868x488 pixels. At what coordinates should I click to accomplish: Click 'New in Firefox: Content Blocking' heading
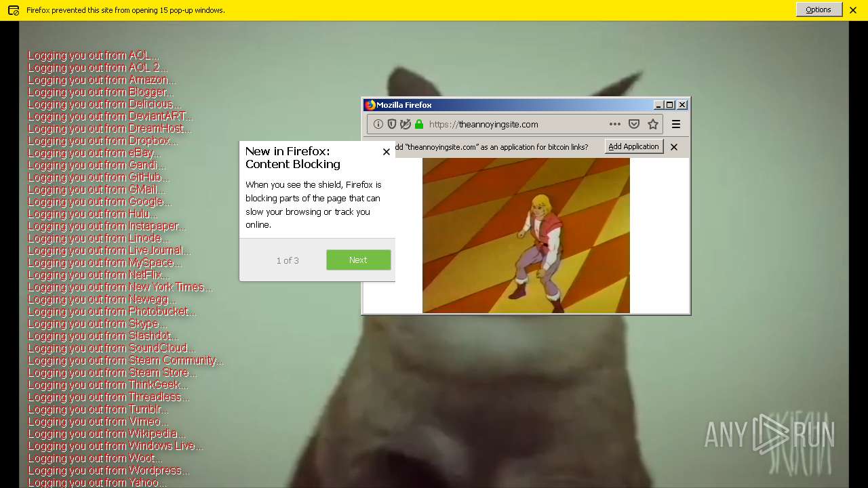click(293, 158)
